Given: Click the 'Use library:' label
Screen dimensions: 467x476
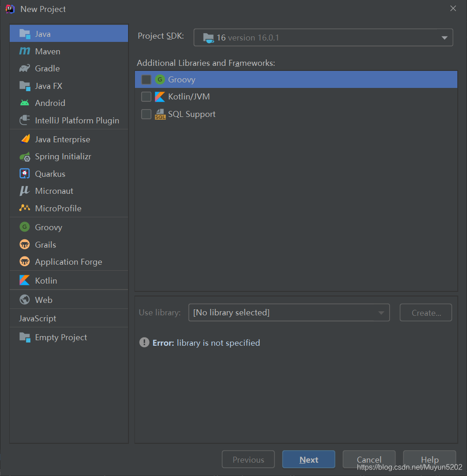Looking at the screenshot, I should (159, 313).
